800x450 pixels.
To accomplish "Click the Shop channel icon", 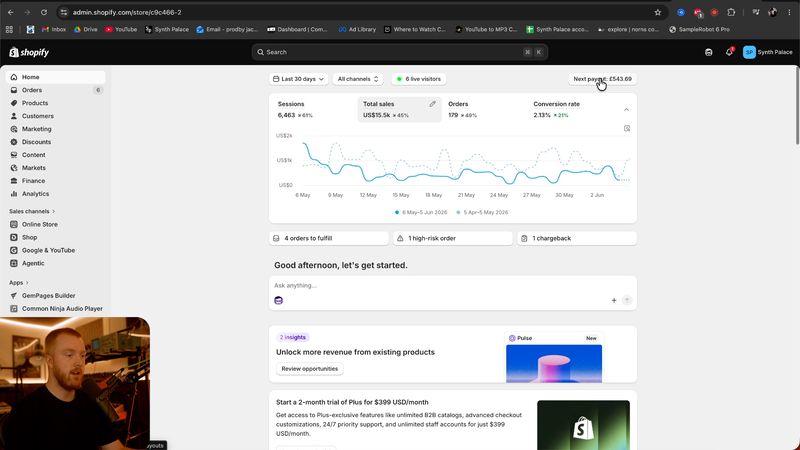I will pyautogui.click(x=14, y=237).
